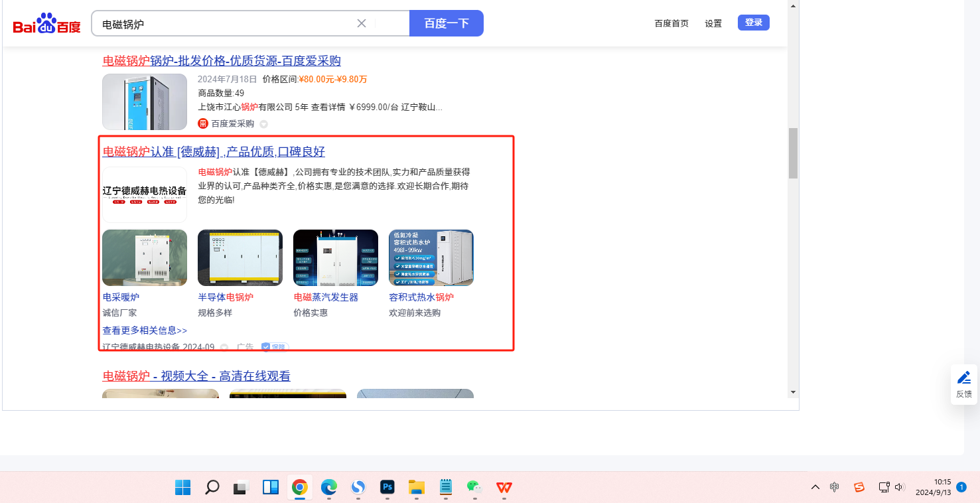Screen dimensions: 980x503
Task: Click the page vertical scrollbar thumb
Action: pyautogui.click(x=793, y=153)
